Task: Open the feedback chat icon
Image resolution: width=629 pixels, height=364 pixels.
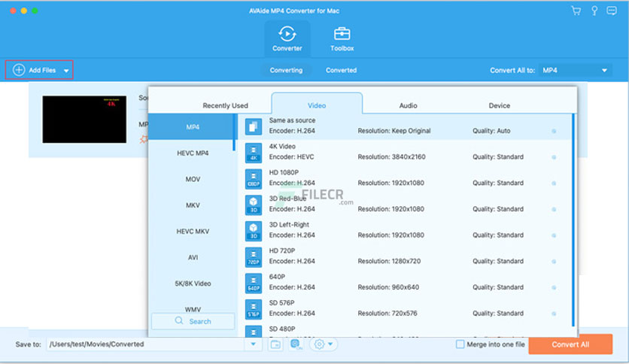Action: (612, 11)
